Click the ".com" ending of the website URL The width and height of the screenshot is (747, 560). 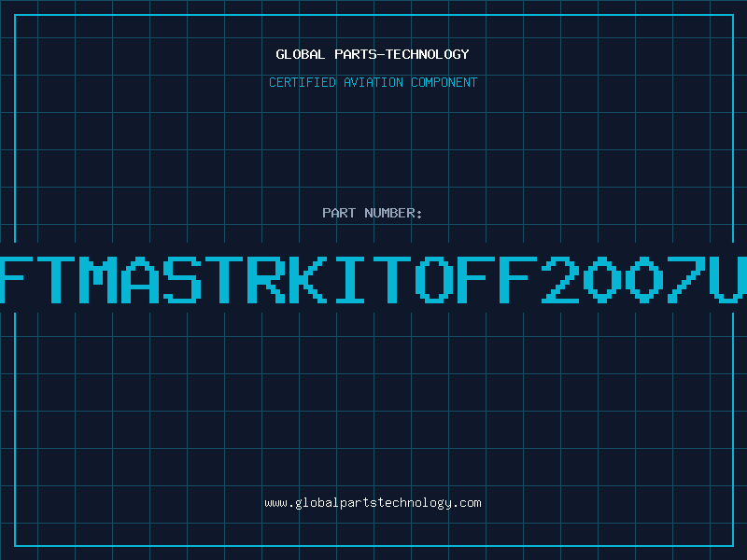(x=466, y=503)
